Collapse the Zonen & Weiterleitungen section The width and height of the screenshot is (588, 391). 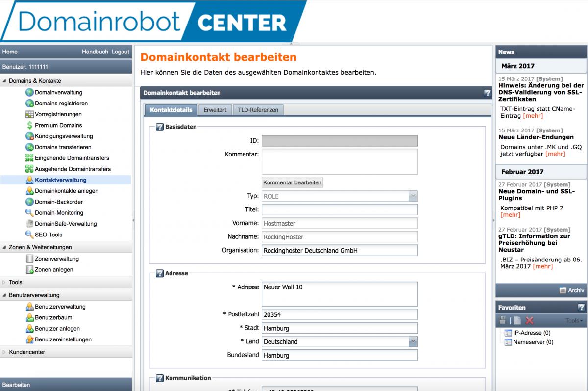pyautogui.click(x=4, y=247)
